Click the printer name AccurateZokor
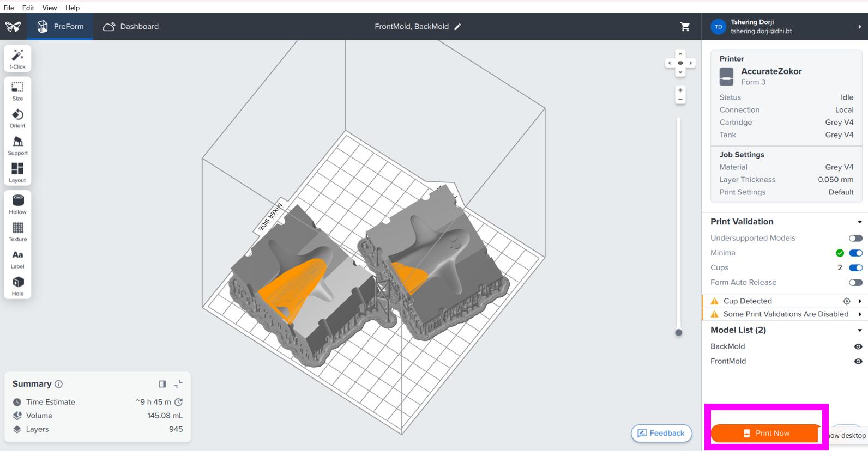 click(771, 71)
